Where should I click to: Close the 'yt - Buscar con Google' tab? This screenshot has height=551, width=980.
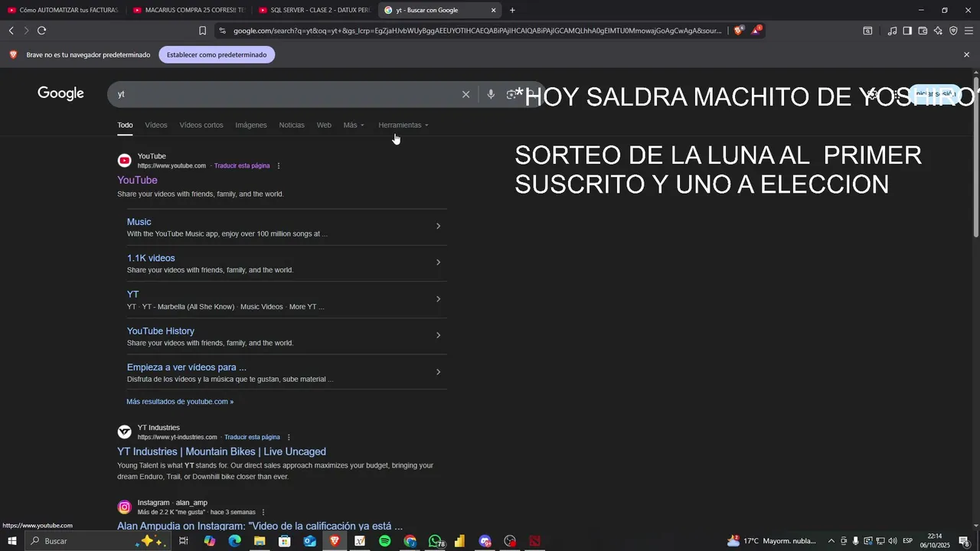493,10
